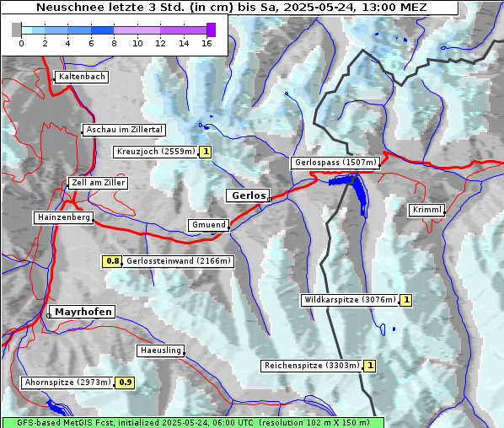The height and width of the screenshot is (428, 504).
Task: Select the Aschau im Zillertal label
Action: pyautogui.click(x=124, y=130)
